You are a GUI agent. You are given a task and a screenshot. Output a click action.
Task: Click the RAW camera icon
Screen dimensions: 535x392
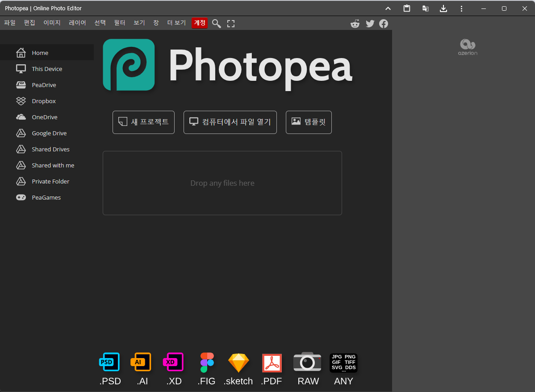point(307,362)
